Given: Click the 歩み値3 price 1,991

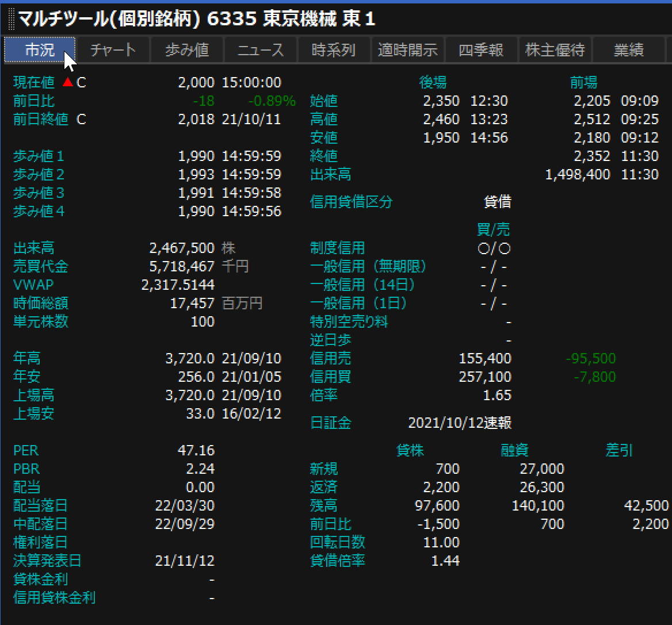Looking at the screenshot, I should [x=196, y=193].
